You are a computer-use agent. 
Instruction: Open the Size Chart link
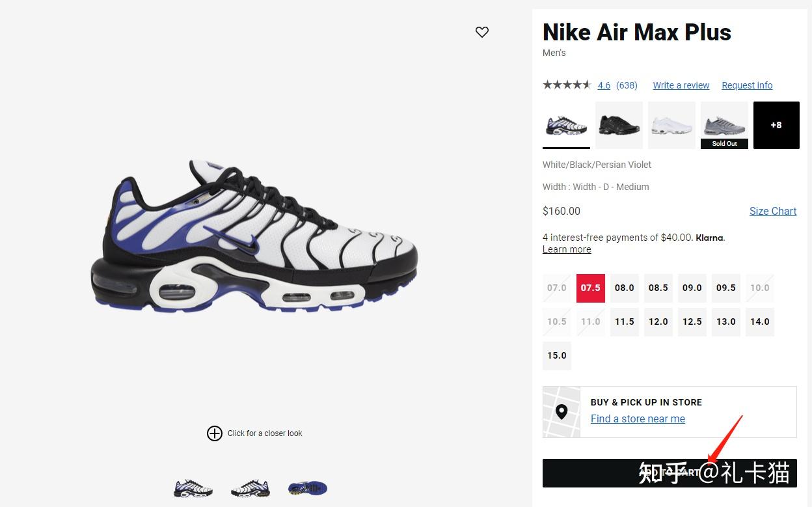pyautogui.click(x=773, y=211)
